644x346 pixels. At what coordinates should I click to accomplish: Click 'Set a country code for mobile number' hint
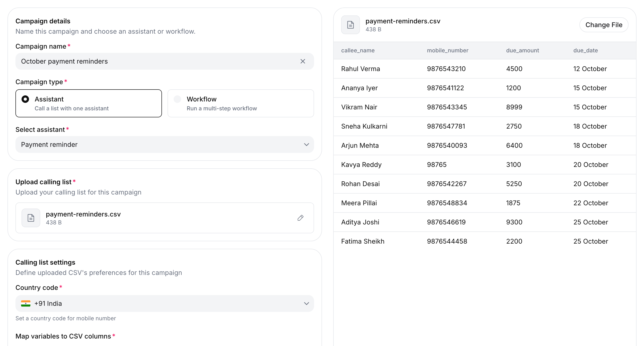66,318
